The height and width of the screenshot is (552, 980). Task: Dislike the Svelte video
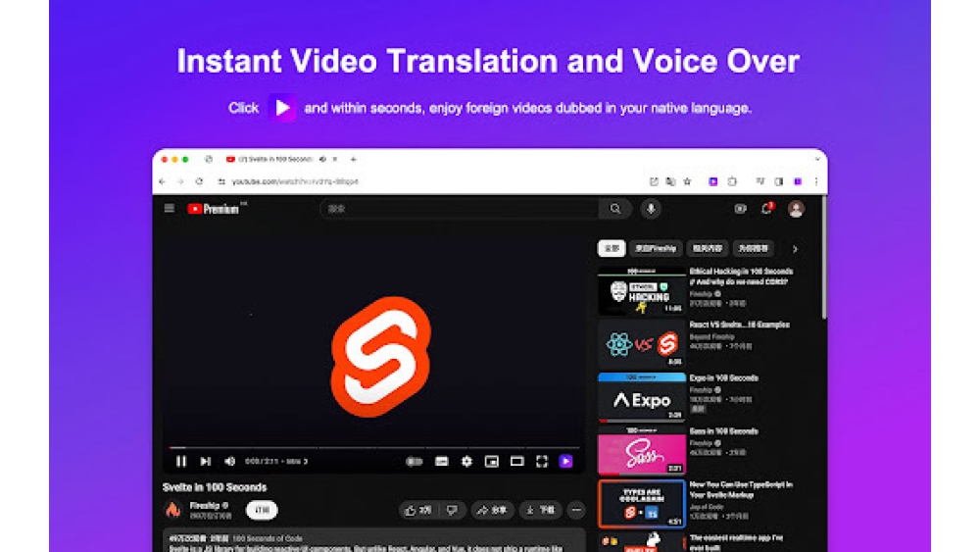(452, 510)
